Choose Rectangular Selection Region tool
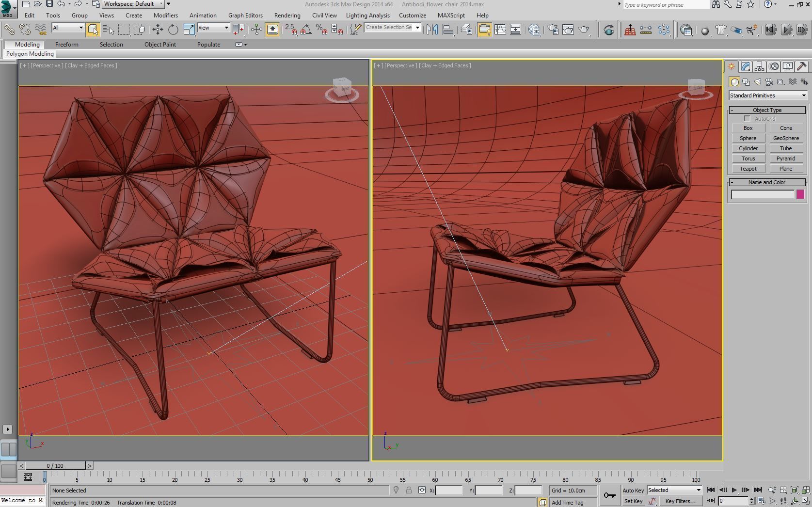This screenshot has width=812, height=507. pyautogui.click(x=124, y=30)
